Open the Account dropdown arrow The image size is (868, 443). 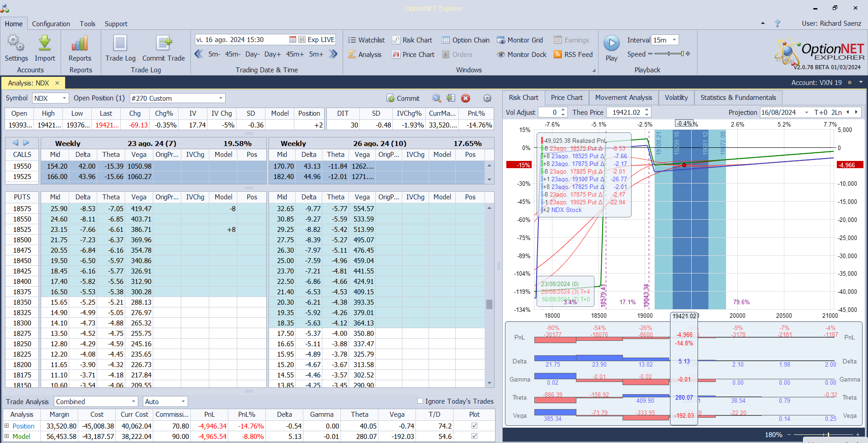pos(861,82)
